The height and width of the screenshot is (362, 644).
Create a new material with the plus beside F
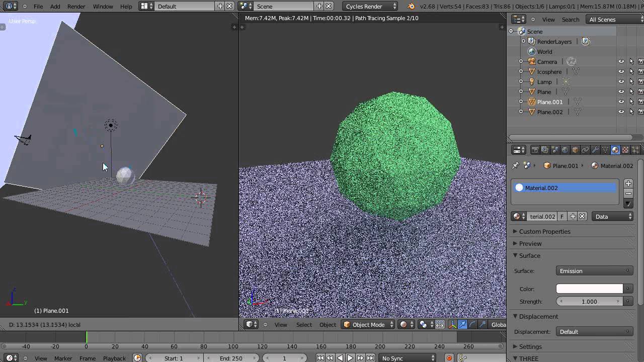pos(573,217)
